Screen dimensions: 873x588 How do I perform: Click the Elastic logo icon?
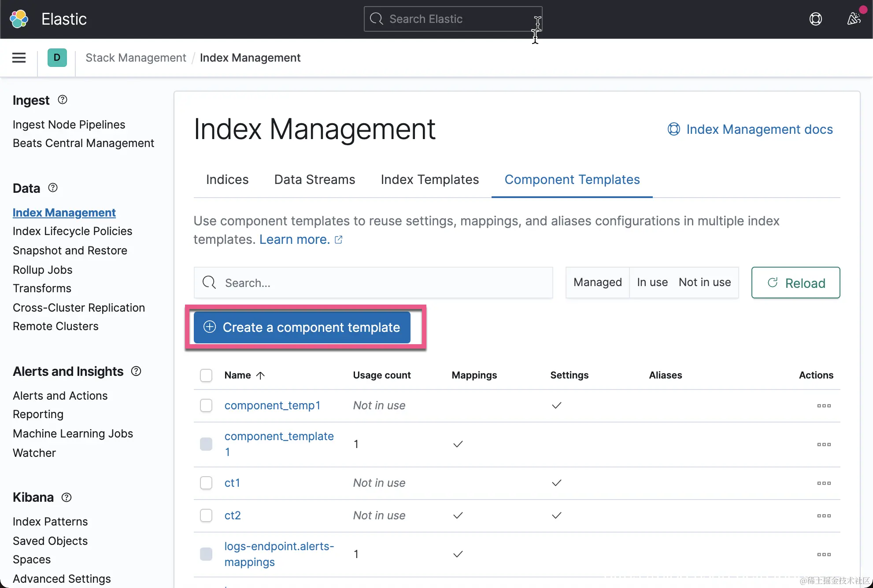tap(19, 19)
